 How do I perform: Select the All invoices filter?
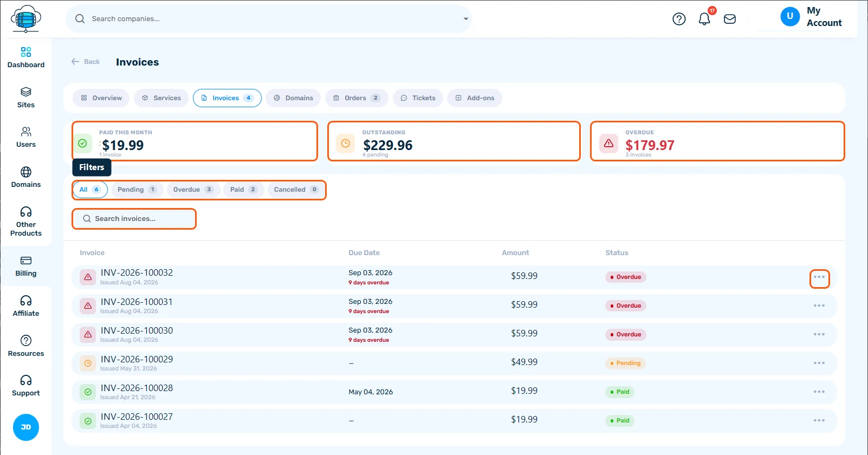pos(90,190)
